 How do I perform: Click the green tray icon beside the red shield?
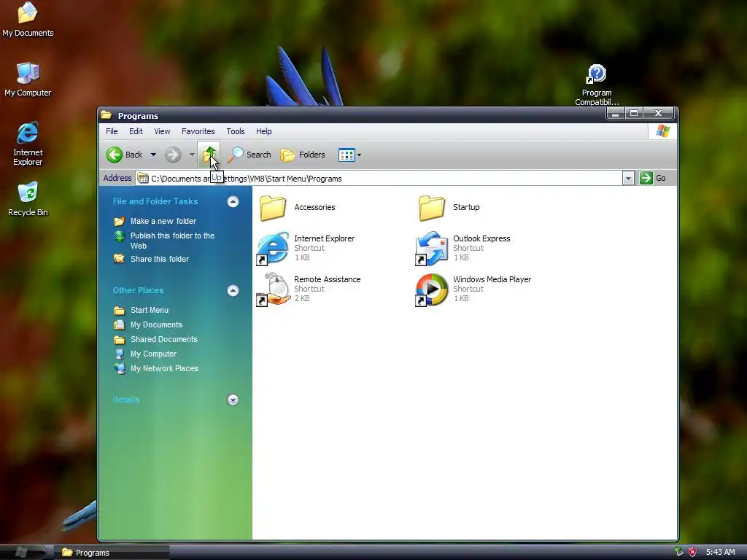[x=679, y=552]
